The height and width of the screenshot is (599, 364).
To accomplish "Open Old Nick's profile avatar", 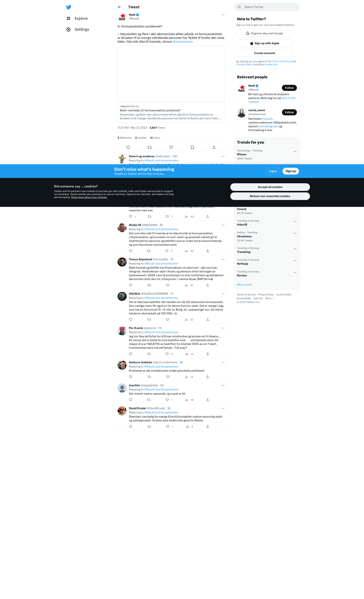I will (122, 296).
